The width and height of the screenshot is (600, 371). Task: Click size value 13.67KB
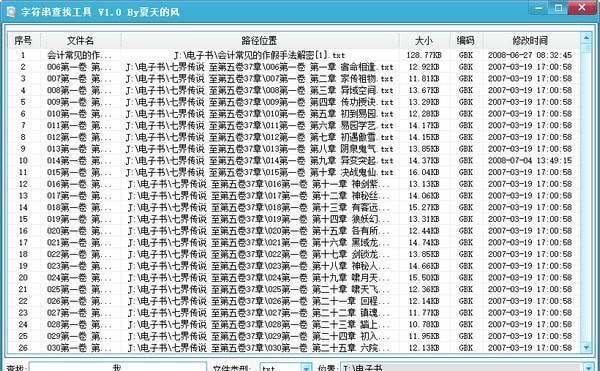(424, 90)
